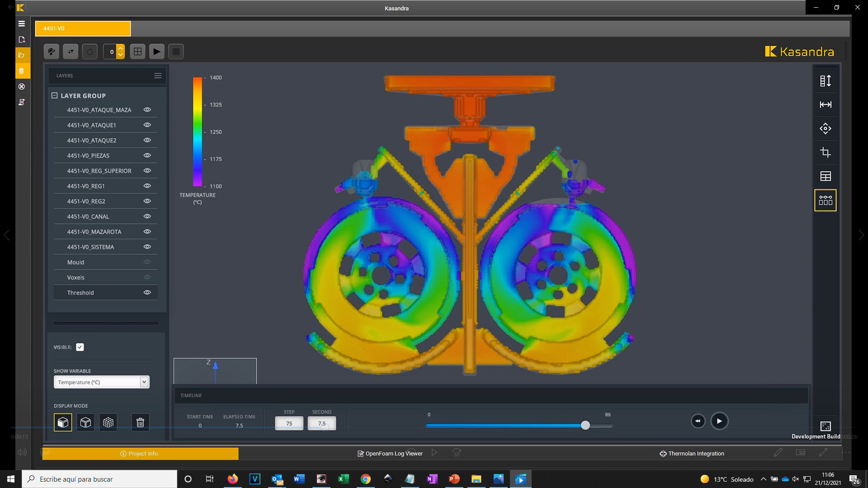Open the OpenFoam Log Viewer
This screenshot has width=868, height=488.
[390, 454]
